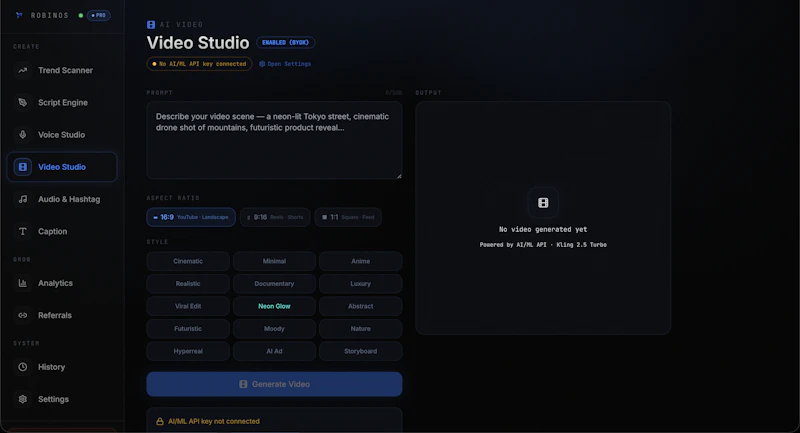Click the AI Video header film icon
The height and width of the screenshot is (433, 800).
[x=151, y=24]
